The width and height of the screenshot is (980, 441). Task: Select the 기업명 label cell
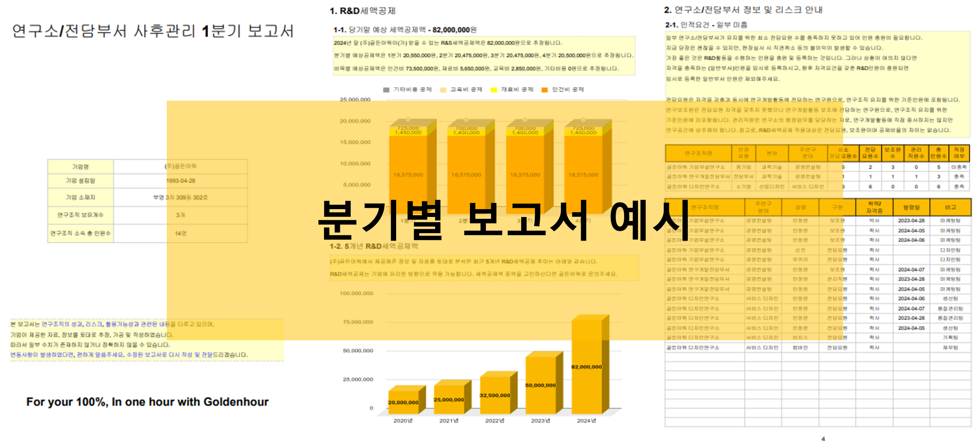tap(80, 167)
